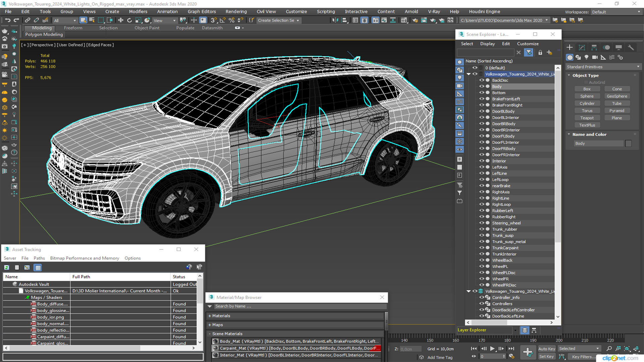Click the Box primitive button
This screenshot has width=644, height=362.
(x=587, y=89)
